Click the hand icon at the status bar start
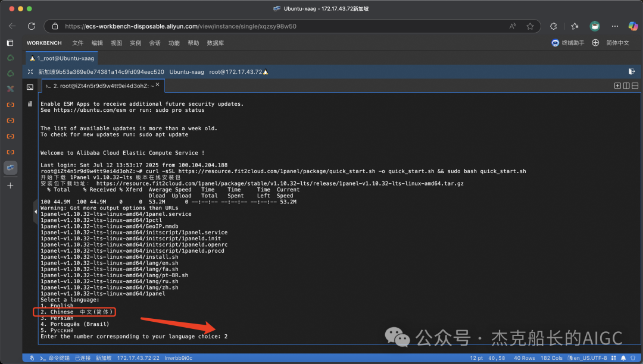This screenshot has height=364, width=643. [x=32, y=358]
